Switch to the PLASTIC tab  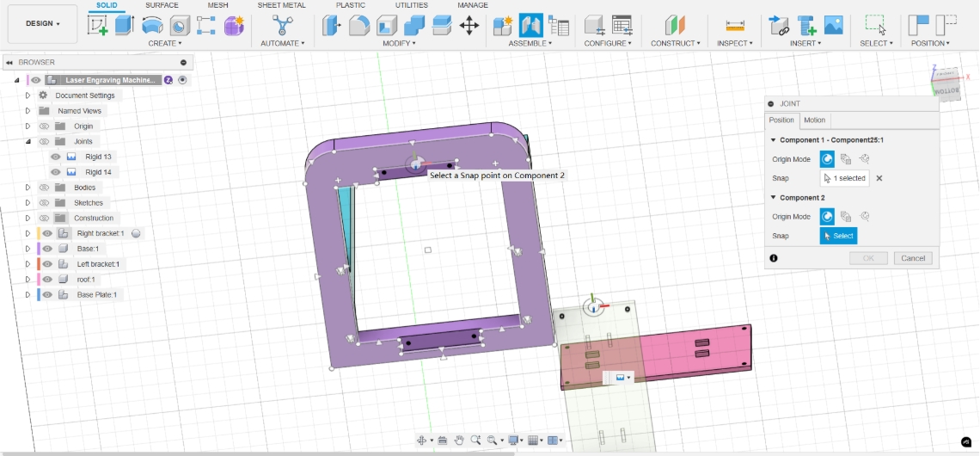pos(351,5)
